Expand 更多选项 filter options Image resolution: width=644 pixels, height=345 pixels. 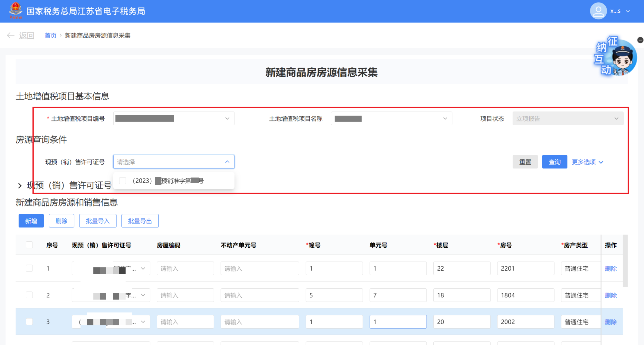(587, 162)
